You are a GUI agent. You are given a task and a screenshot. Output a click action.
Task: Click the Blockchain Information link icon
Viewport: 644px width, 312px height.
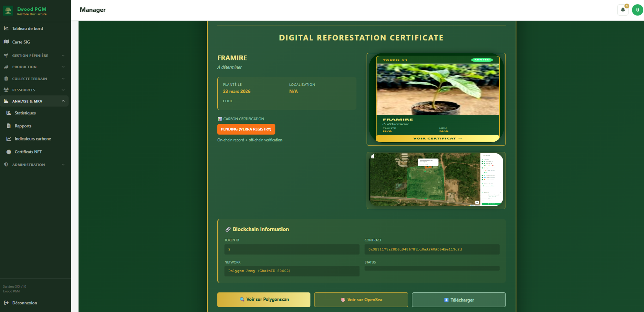(228, 229)
